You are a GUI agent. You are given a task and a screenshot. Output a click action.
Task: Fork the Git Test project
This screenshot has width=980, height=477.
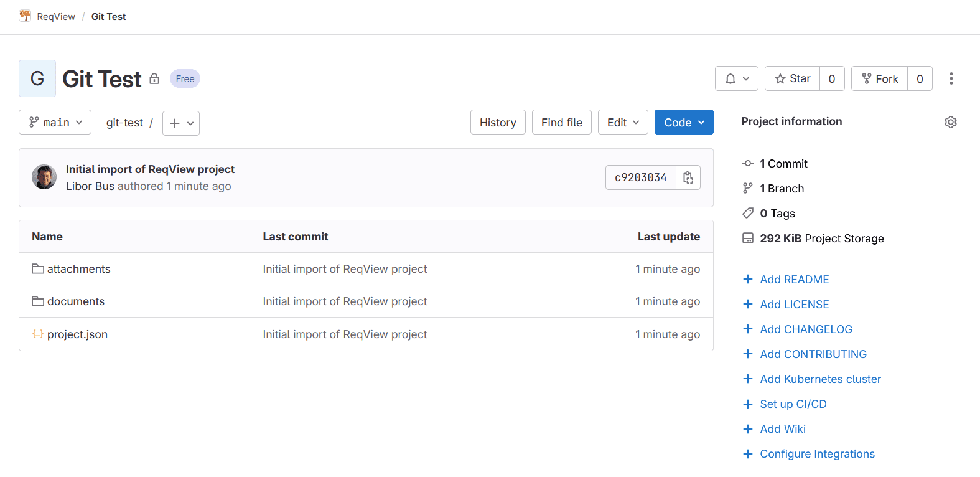pos(879,78)
